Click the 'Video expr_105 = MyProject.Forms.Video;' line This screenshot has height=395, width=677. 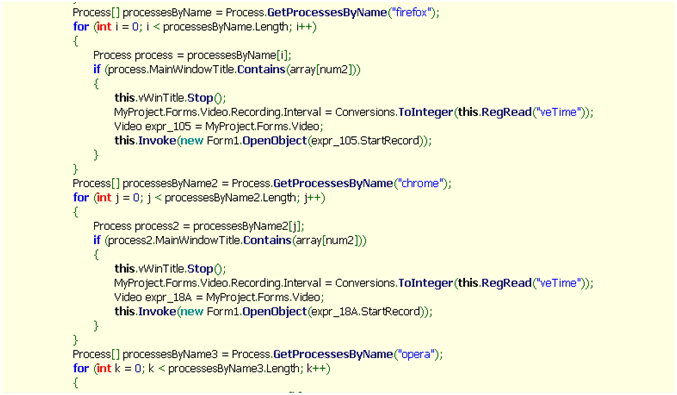click(219, 126)
